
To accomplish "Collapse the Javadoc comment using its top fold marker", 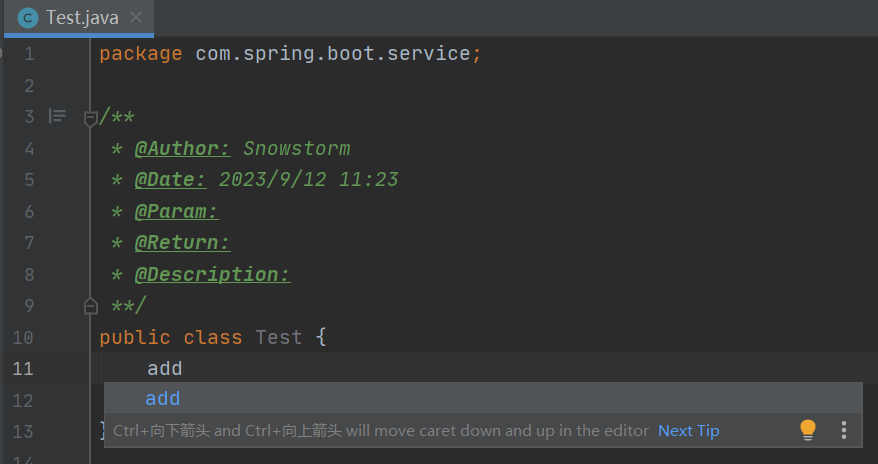I will pos(91,118).
